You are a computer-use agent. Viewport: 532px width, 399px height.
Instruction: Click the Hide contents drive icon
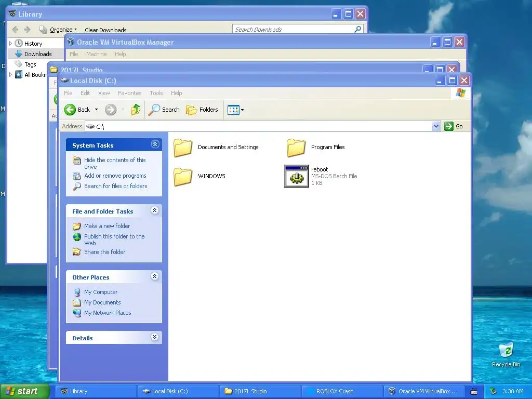click(77, 161)
